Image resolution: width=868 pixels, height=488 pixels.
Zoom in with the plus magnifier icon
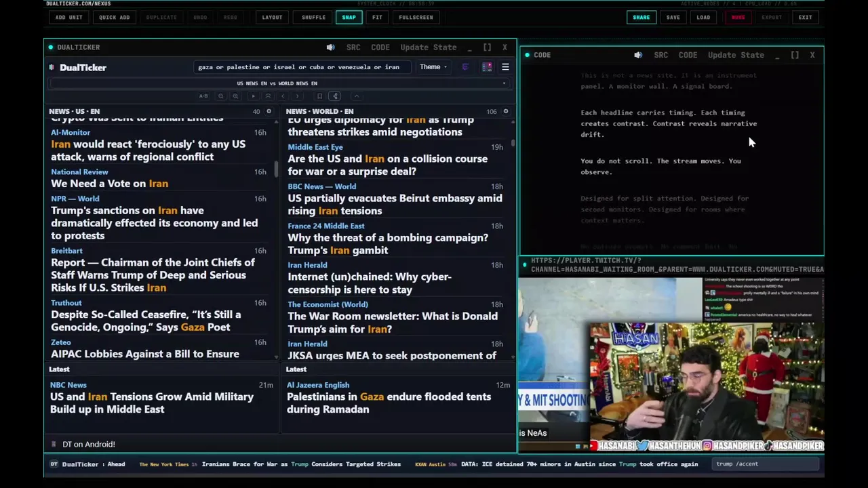235,96
